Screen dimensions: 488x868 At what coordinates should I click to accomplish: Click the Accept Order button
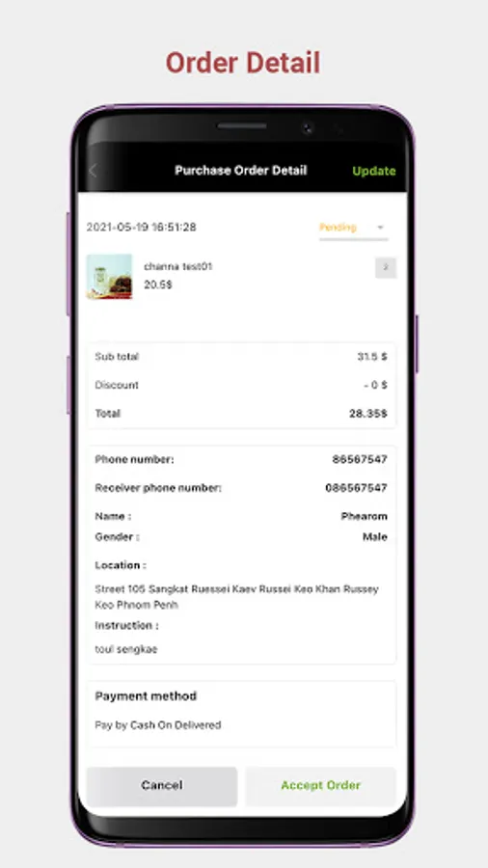point(321,785)
